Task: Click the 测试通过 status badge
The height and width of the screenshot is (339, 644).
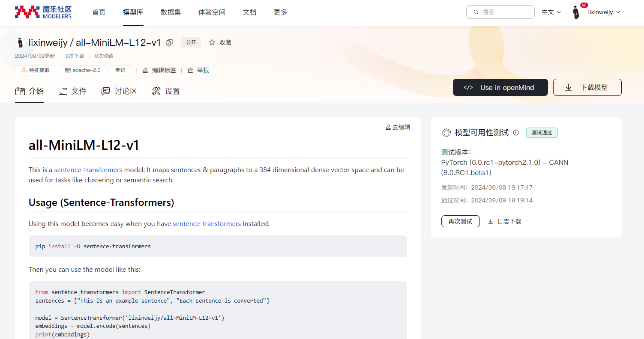Action: [x=542, y=133]
